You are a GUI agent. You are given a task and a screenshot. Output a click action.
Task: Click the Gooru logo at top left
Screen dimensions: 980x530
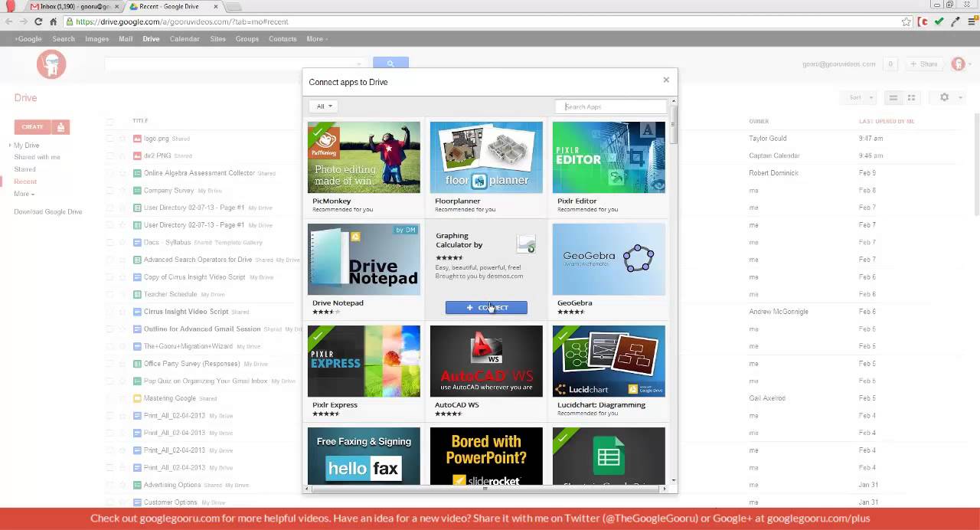pyautogui.click(x=51, y=64)
